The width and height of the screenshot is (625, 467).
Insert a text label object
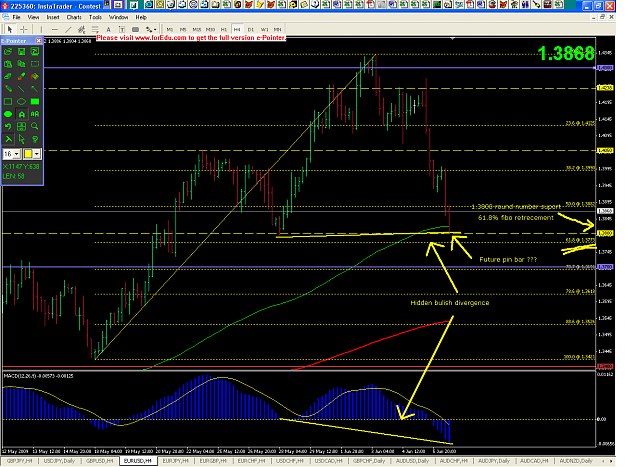pyautogui.click(x=122, y=29)
